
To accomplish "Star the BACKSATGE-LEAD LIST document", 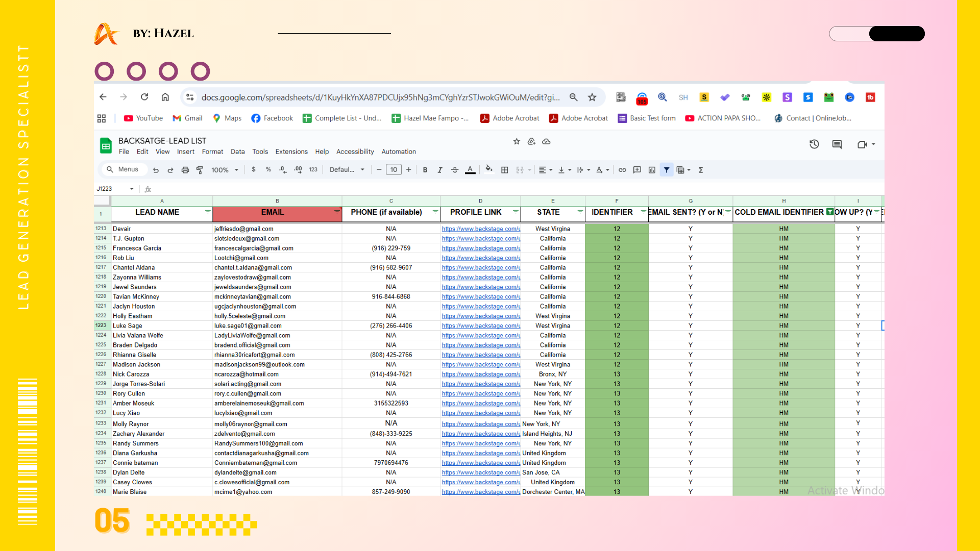I will coord(517,141).
